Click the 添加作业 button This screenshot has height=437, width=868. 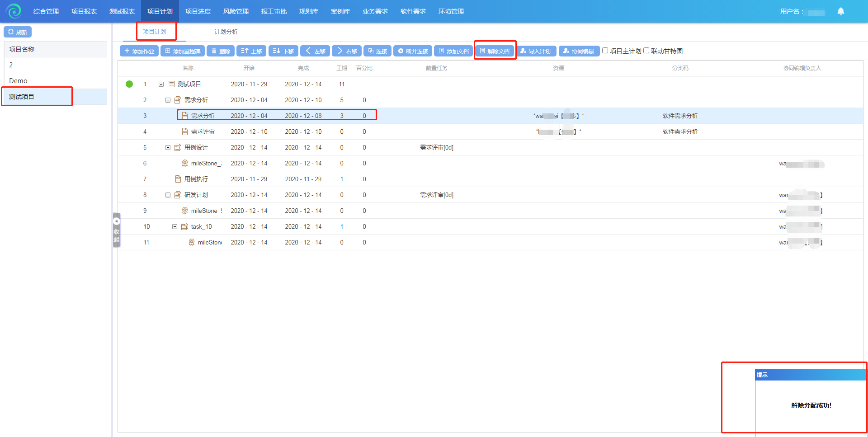tap(139, 51)
